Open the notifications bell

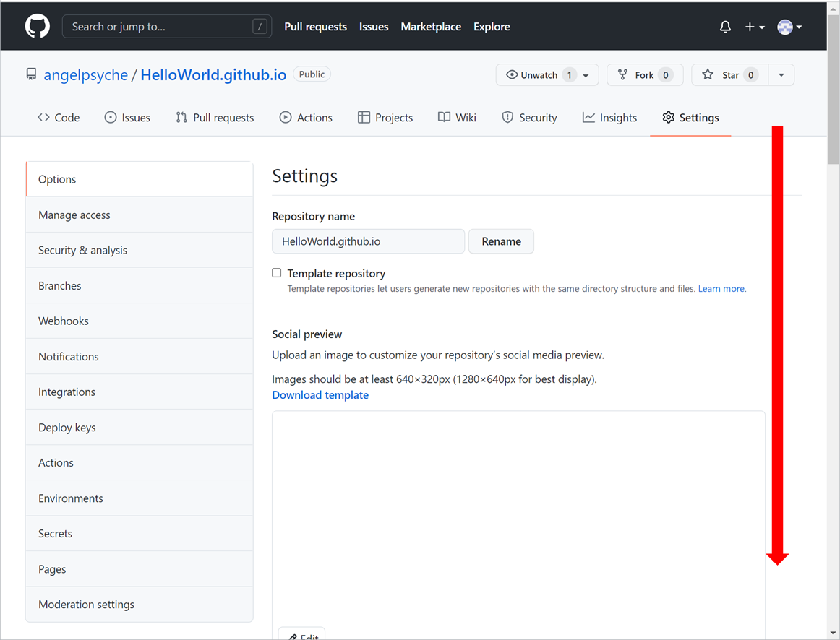(x=725, y=27)
